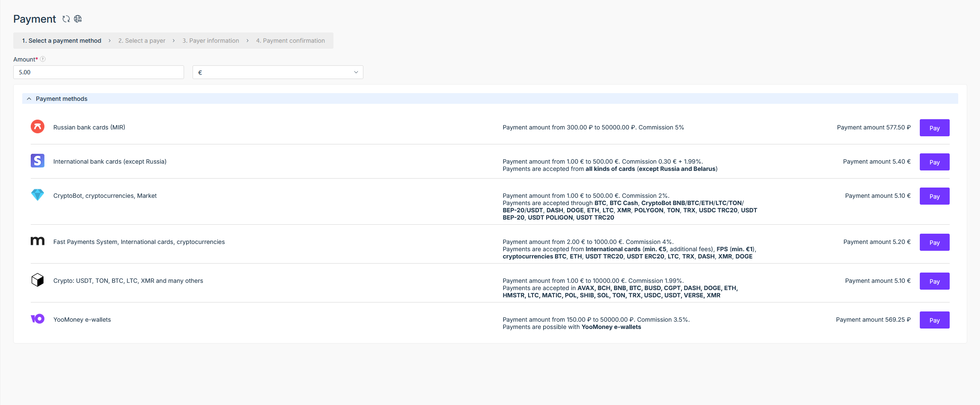Click the Crypto cube logo

[38, 280]
